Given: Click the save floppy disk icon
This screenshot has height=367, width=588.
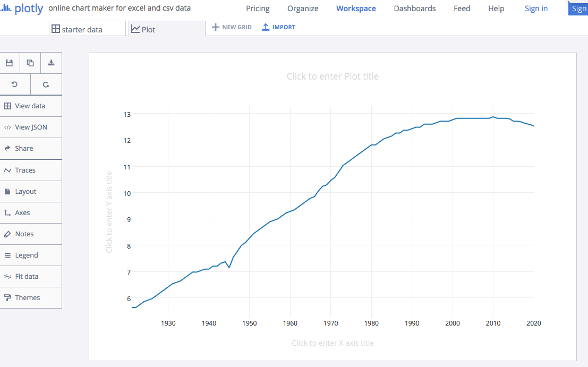Looking at the screenshot, I should click(x=9, y=63).
